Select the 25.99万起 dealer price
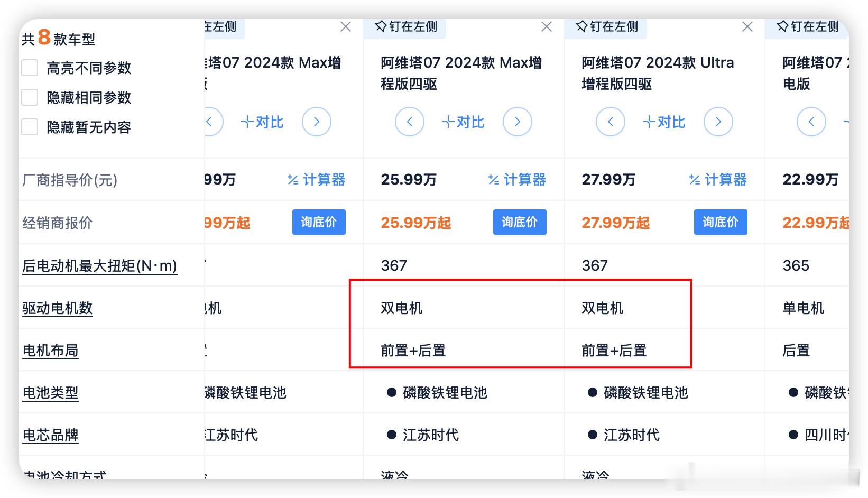Screen dimensions: 868x498 point(416,223)
